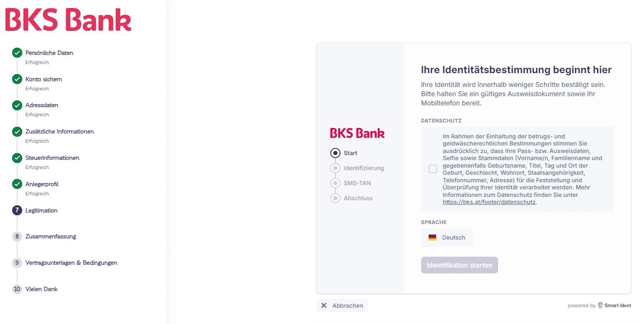This screenshot has height=324, width=644.
Task: Open the Vertragsunterlagen & Bedingungen step
Action: [71, 263]
